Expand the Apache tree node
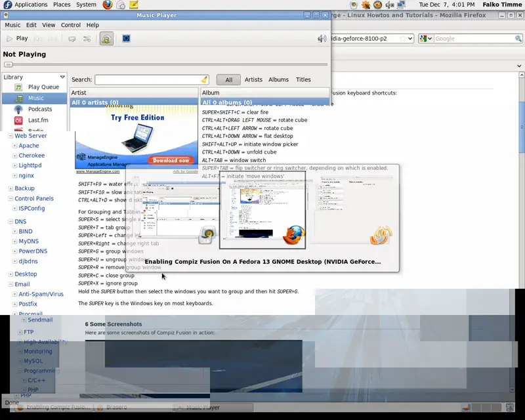Screen dimensions: 525x420 tap(14, 146)
